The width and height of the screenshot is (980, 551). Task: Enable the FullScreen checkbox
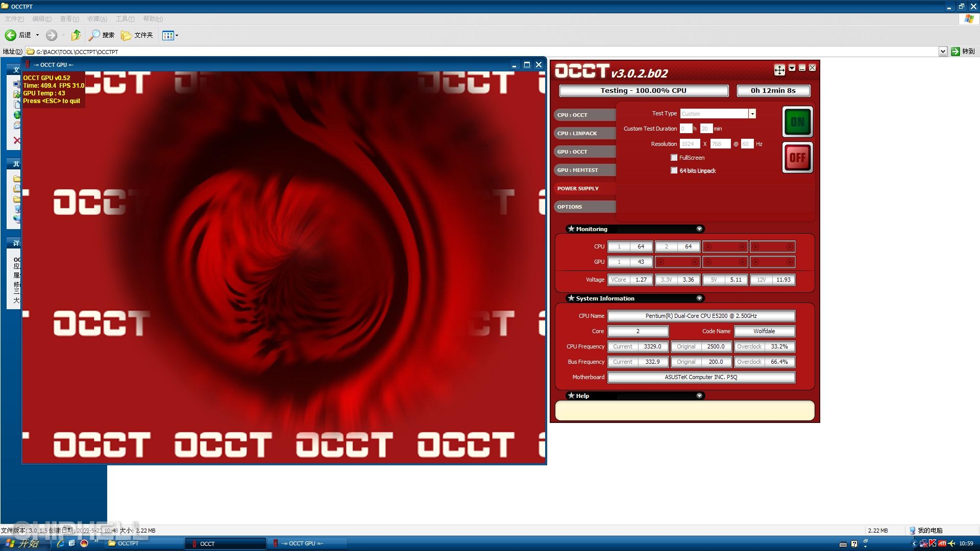tap(674, 158)
